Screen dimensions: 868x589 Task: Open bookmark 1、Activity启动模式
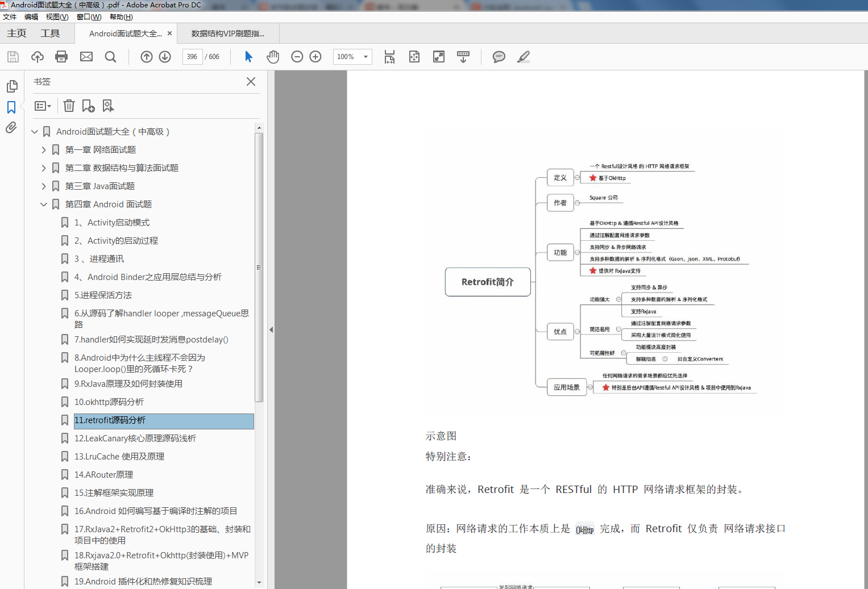(x=112, y=223)
